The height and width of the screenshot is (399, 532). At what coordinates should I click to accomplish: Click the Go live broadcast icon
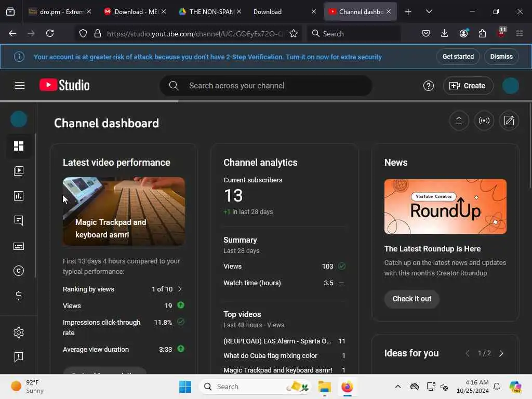pos(484,121)
